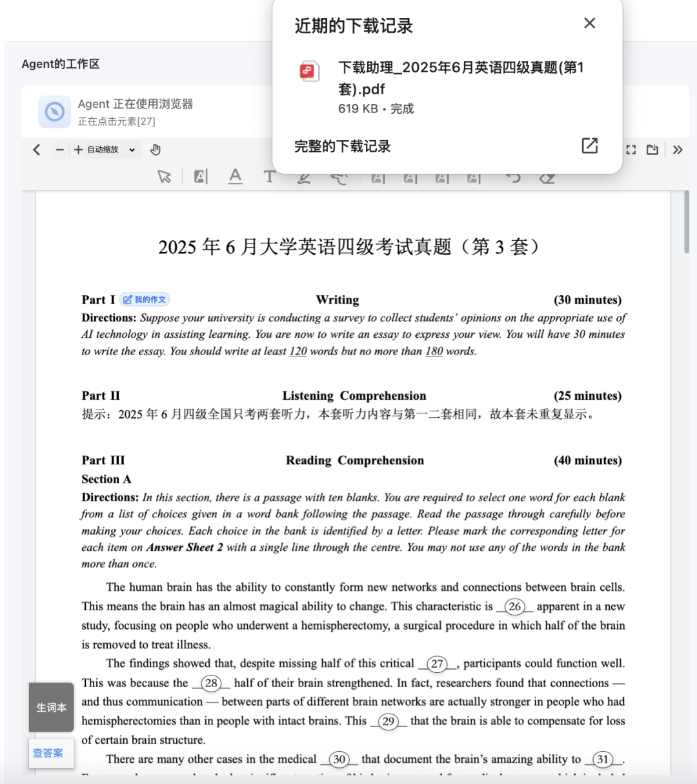Open the 生词本 vocabulary notebook
The width and height of the screenshot is (697, 784).
tap(51, 707)
